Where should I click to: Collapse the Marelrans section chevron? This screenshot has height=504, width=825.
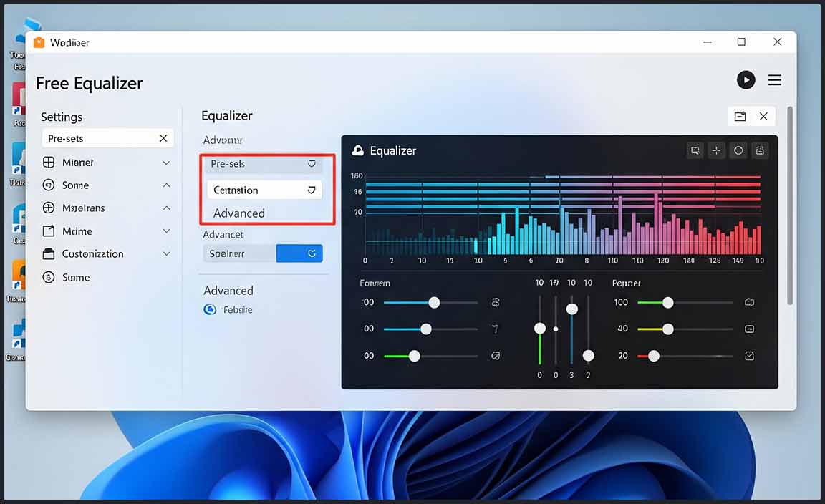(166, 208)
